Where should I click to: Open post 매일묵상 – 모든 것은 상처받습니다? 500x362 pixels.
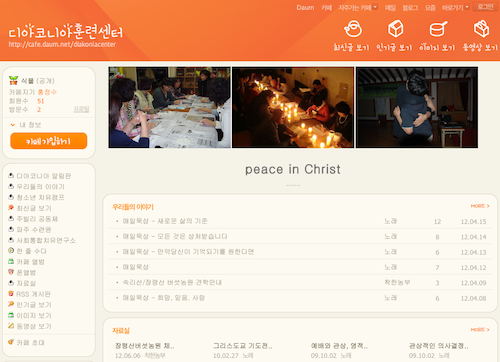pos(175,236)
